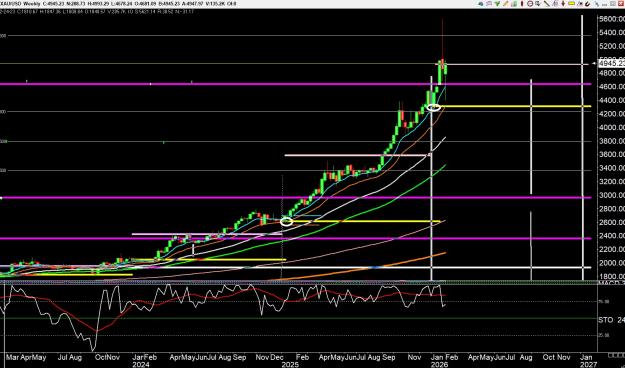625x368 pixels.
Task: Select the yellow ellipse shape tool
Action: coord(572,4)
